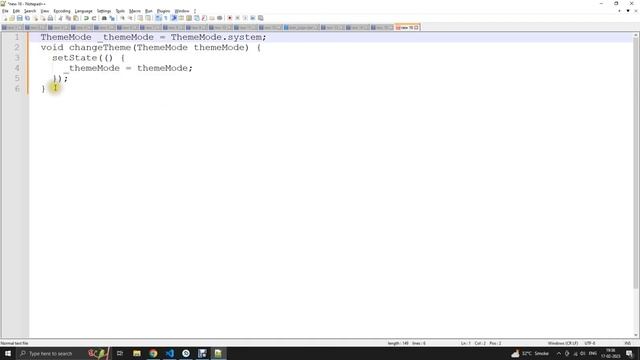
Task: Toggle synchronized vertical scrolling
Action: (140, 18)
